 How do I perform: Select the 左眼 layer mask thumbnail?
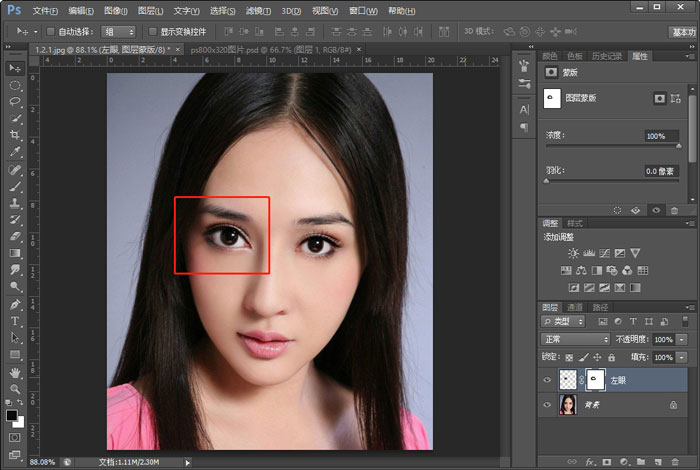[x=596, y=380]
